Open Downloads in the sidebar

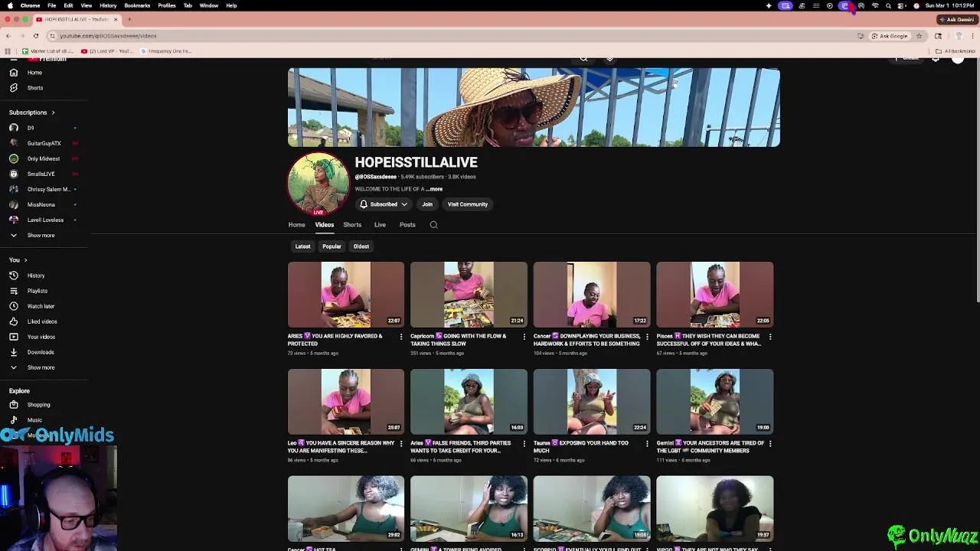[x=40, y=352]
